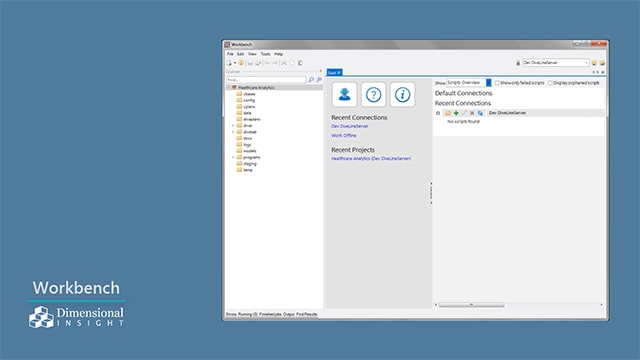Open the Finished jobs bottom tab
The width and height of the screenshot is (640, 360).
pos(270,314)
